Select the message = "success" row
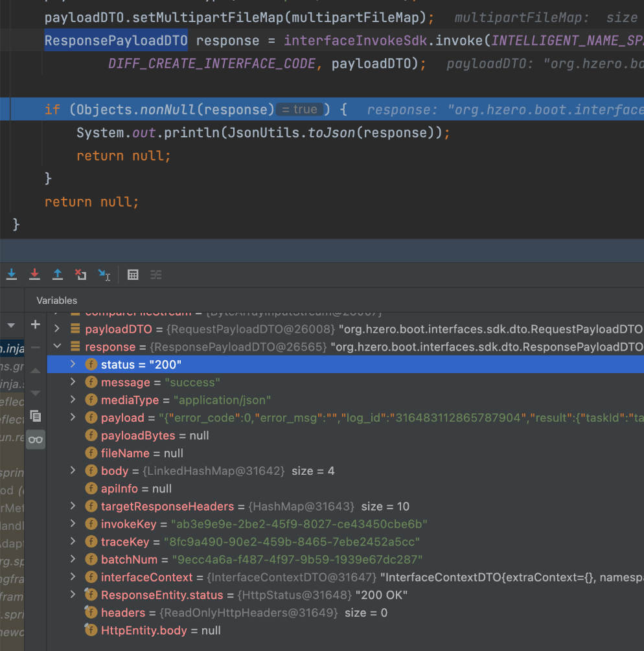The image size is (644, 651). pyautogui.click(x=345, y=382)
